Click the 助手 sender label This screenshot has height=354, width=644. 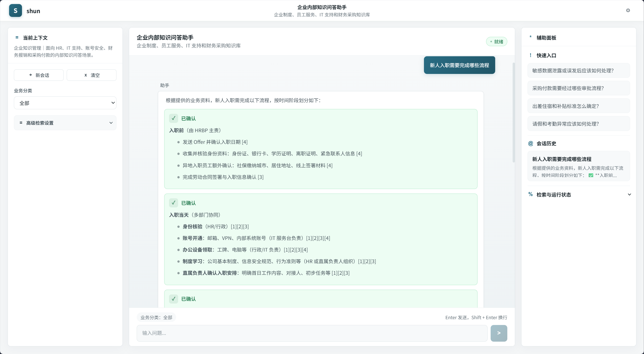164,85
